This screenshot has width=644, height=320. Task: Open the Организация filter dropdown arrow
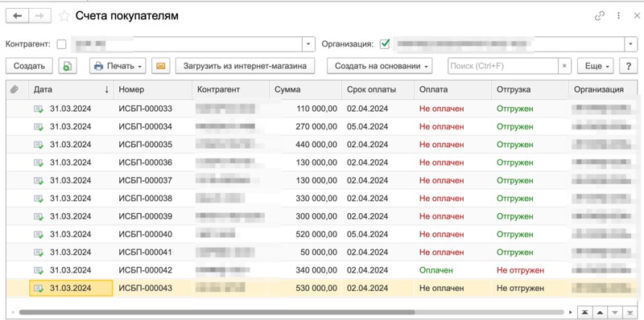point(630,44)
